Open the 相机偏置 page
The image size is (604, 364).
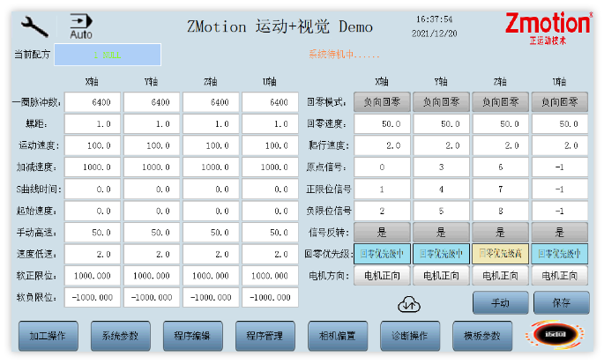click(338, 336)
